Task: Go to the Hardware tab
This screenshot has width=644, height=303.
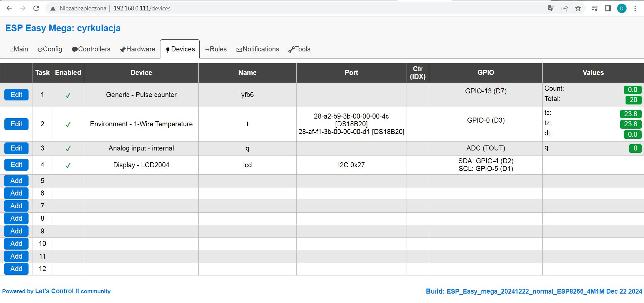Action: (x=138, y=49)
